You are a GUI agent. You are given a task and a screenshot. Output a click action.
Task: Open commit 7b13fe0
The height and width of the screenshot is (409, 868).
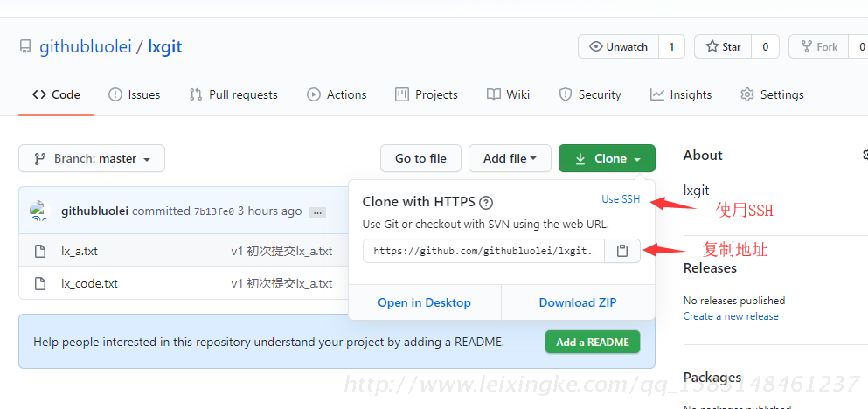coord(213,211)
